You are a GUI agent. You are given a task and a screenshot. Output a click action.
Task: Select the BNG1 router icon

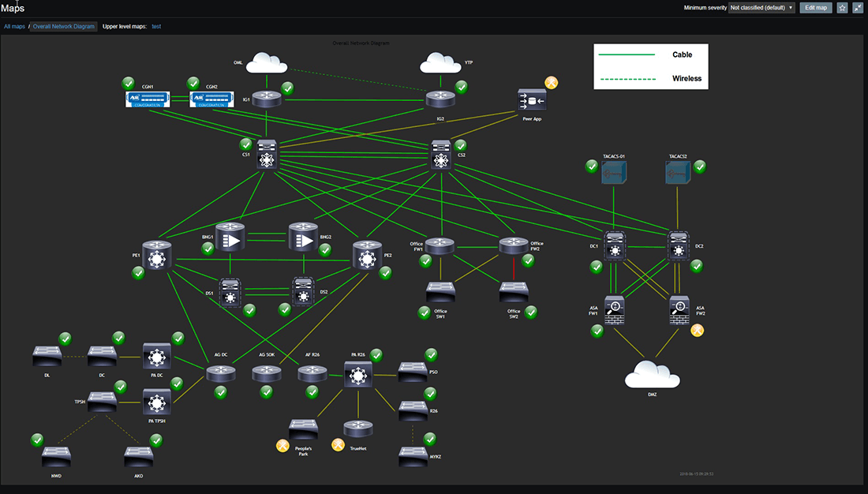tap(230, 236)
